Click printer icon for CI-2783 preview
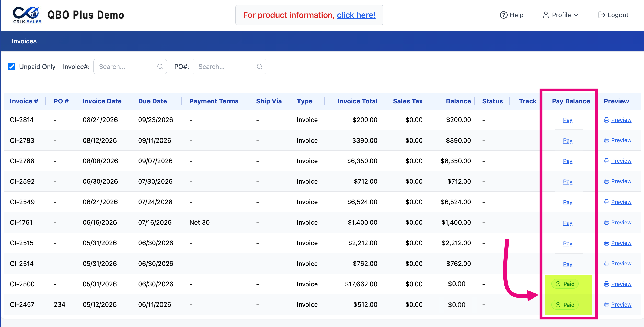The height and width of the screenshot is (327, 644). [x=606, y=140]
